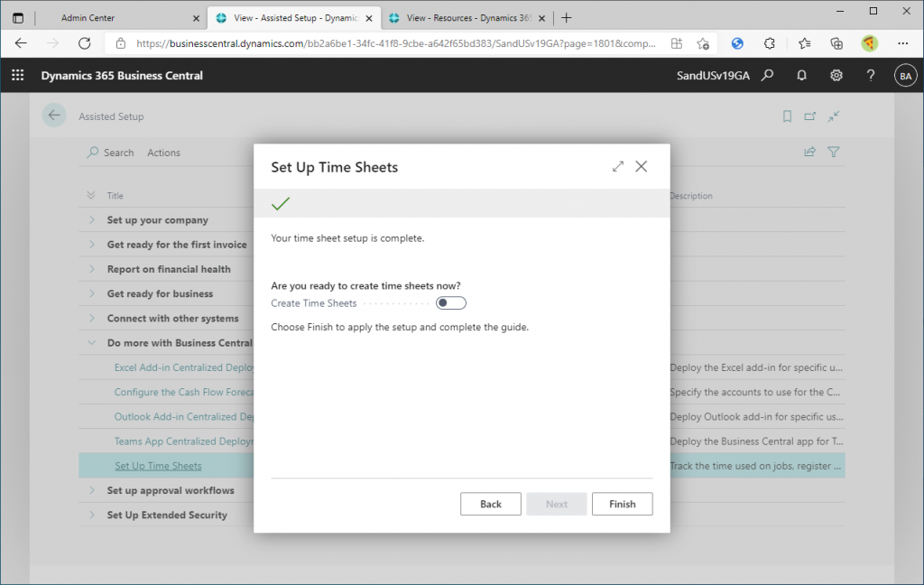
Task: Open Excel Add-in Centralized Deployment link
Action: click(184, 367)
